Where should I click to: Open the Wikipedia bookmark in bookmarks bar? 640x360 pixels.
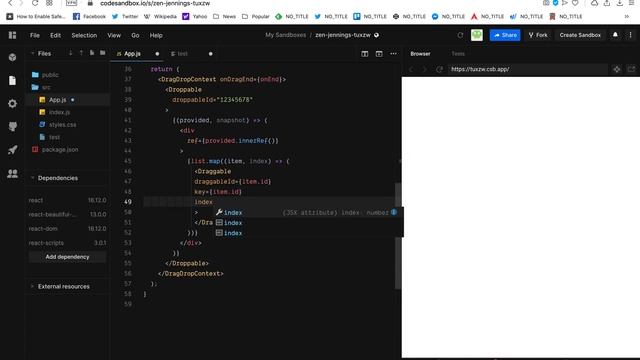(x=160, y=16)
